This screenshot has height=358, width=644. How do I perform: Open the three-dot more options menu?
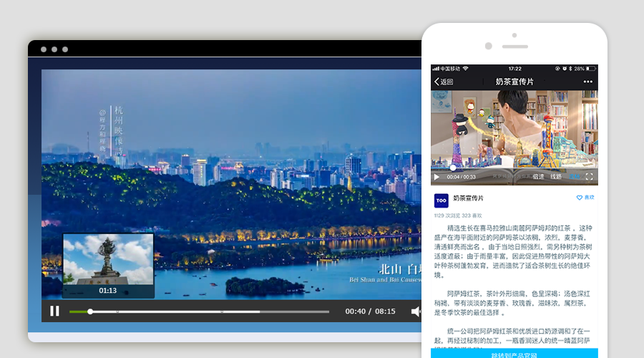[588, 82]
